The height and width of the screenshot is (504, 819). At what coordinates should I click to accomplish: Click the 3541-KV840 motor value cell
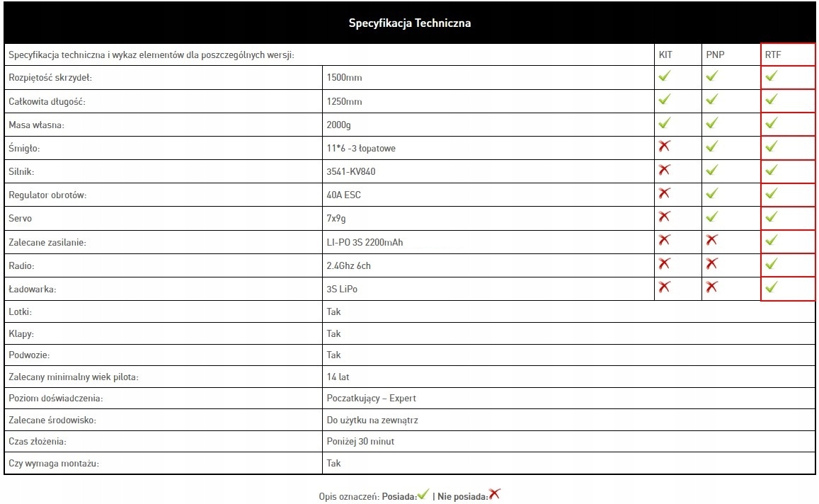tap(346, 171)
